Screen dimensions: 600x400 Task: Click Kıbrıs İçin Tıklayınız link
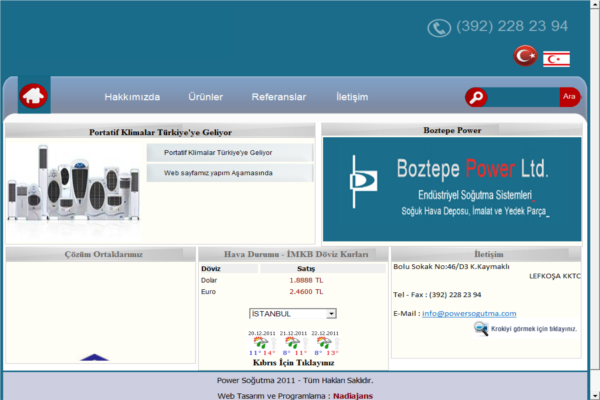coord(293,363)
